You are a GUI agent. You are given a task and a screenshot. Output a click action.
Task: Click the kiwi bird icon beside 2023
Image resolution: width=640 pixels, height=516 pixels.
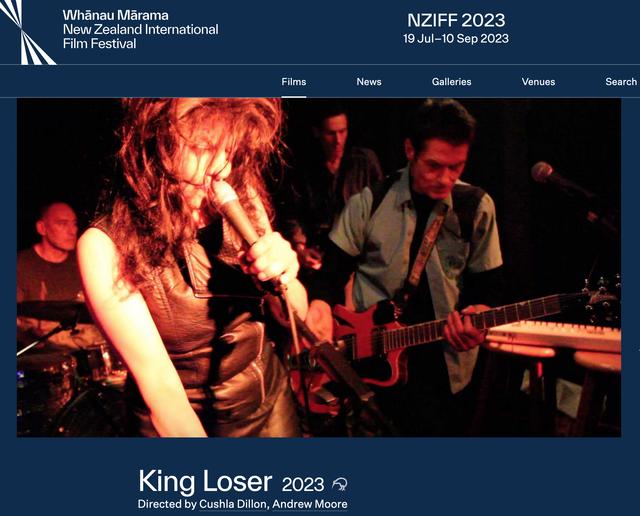340,484
